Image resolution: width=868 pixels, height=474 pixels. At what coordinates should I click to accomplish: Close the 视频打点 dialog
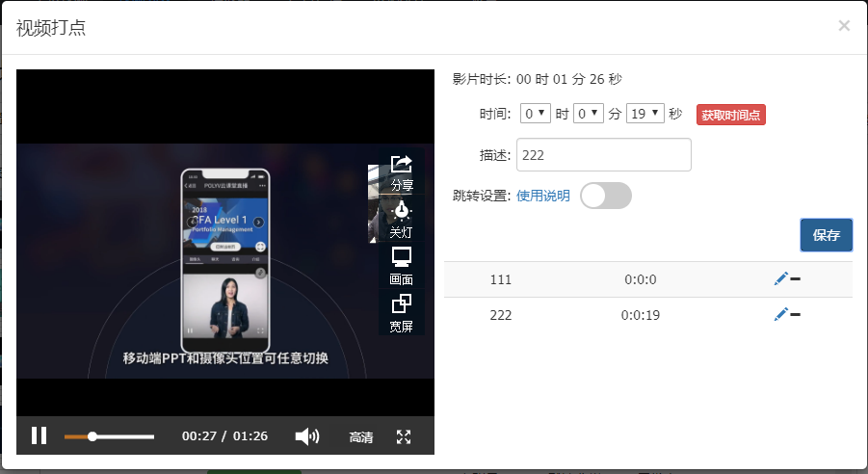844,25
